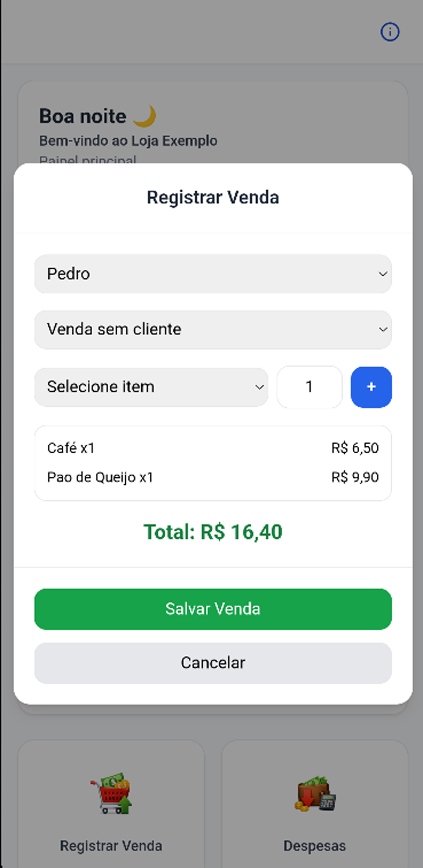The image size is (423, 868).
Task: Save the sale with Salvar Venda
Action: coord(213,609)
